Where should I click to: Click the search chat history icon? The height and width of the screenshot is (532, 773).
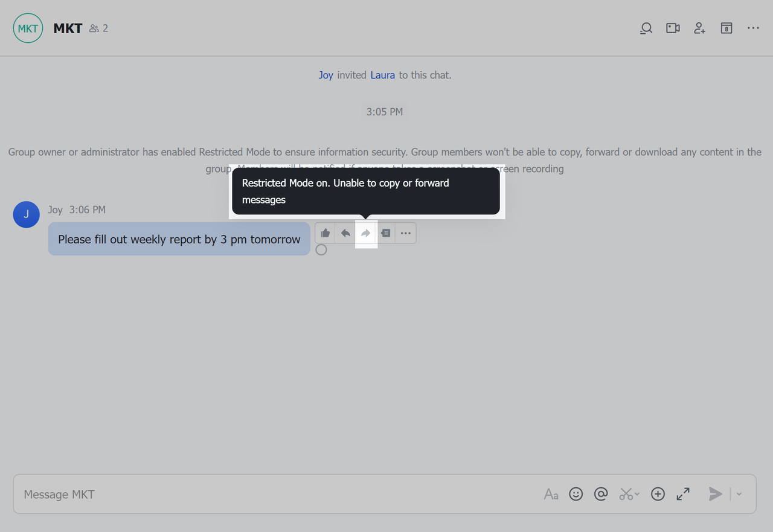click(x=646, y=28)
